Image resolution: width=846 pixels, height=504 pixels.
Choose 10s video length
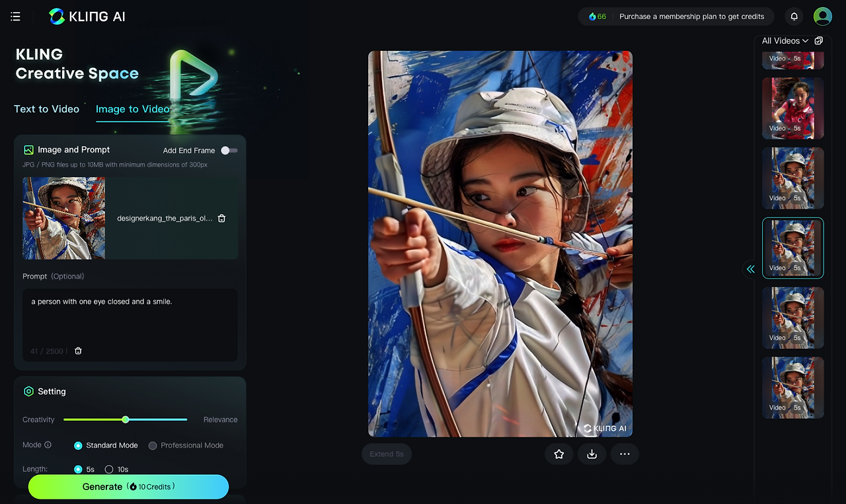116,470
